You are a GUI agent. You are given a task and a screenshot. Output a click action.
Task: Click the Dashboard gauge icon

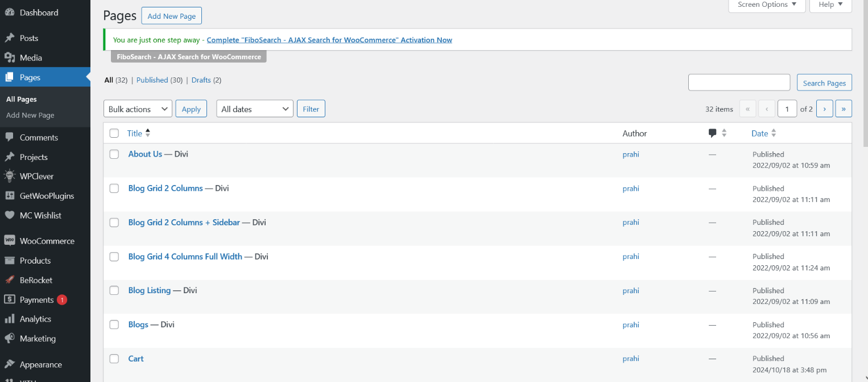[10, 13]
